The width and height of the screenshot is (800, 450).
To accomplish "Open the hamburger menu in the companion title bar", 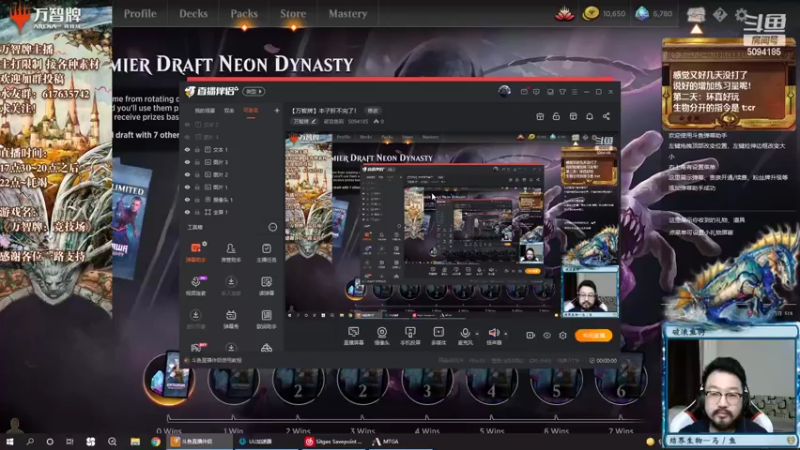I will click(x=574, y=92).
